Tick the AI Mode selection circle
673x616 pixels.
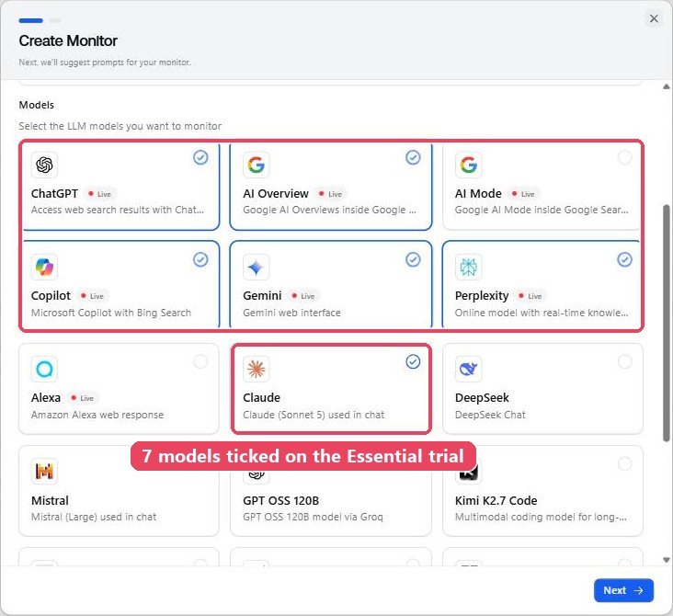[x=624, y=157]
